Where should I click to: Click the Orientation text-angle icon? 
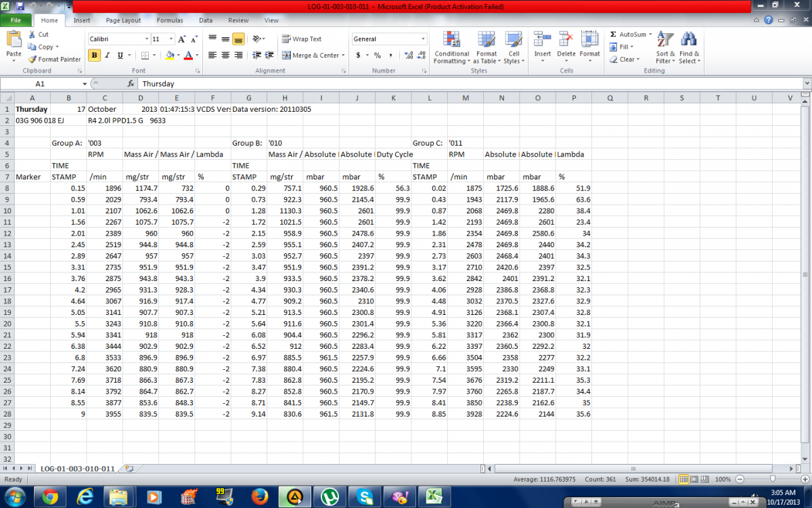click(258, 39)
